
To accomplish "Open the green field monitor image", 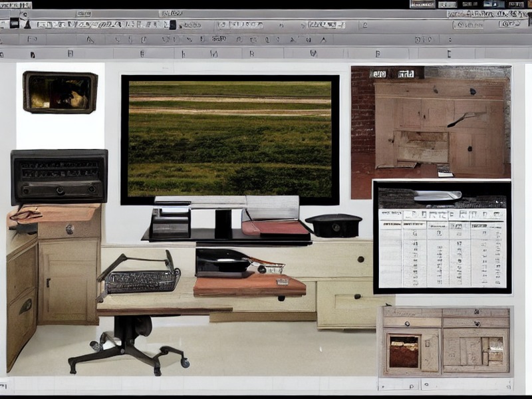I will (230, 140).
